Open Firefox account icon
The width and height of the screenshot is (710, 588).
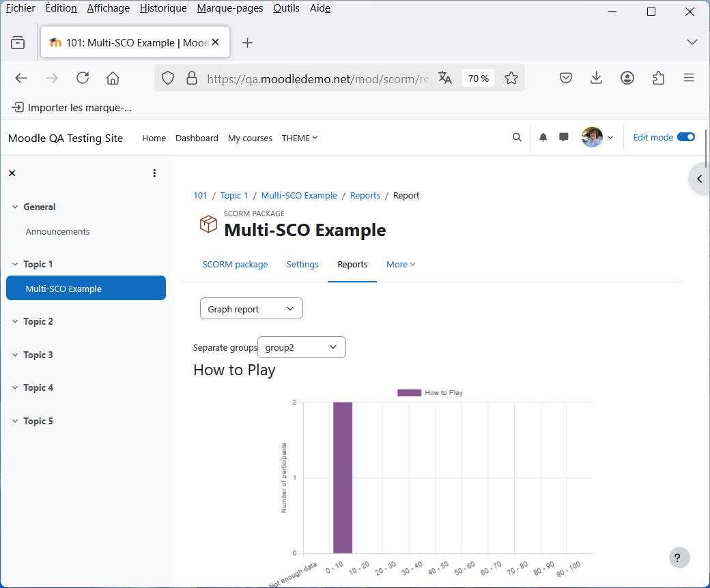(x=627, y=78)
